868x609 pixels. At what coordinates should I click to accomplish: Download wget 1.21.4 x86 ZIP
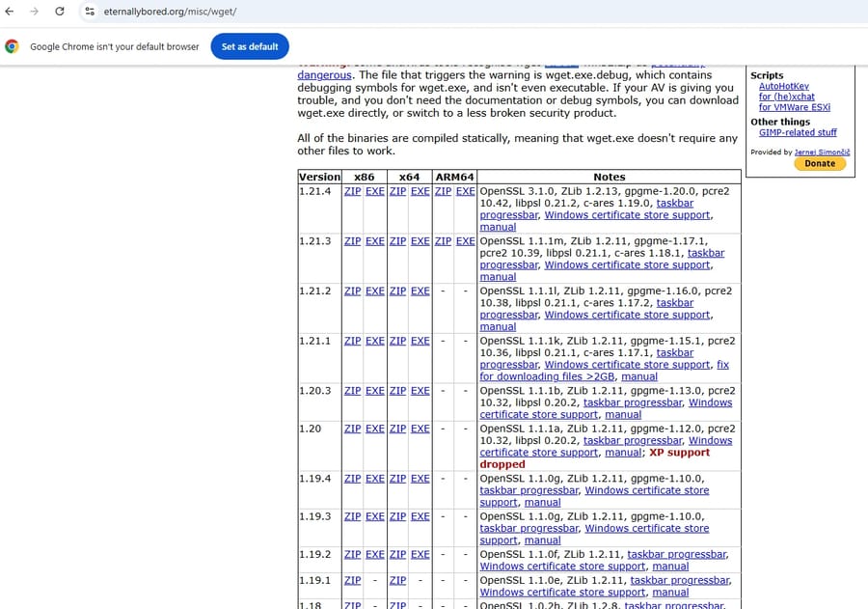click(353, 191)
